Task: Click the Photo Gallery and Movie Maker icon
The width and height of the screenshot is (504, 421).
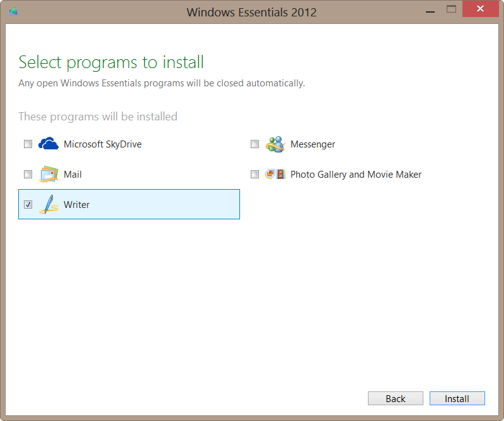Action: point(275,175)
